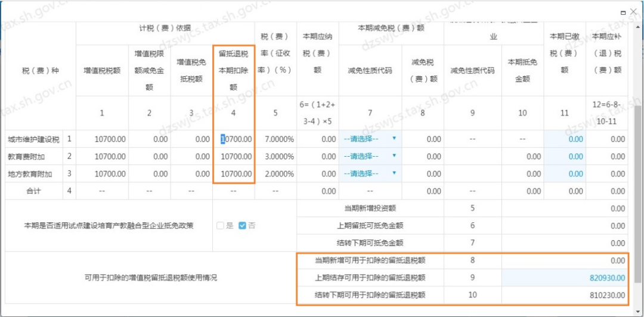Click the 7.0000% tax rate cell

(275, 139)
